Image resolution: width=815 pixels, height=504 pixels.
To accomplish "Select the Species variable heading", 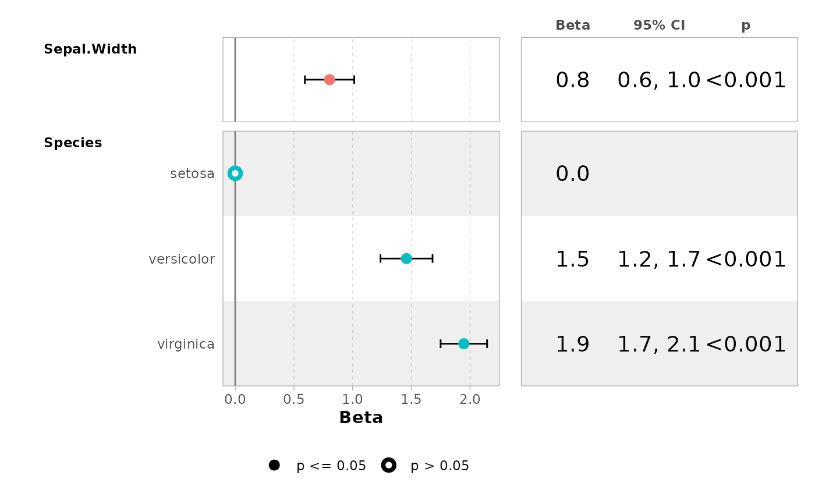I will pyautogui.click(x=73, y=143).
